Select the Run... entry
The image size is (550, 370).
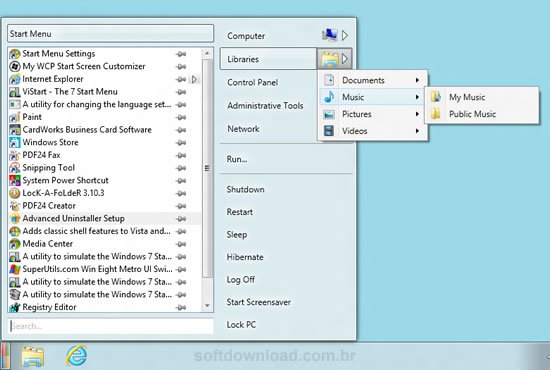tap(237, 159)
